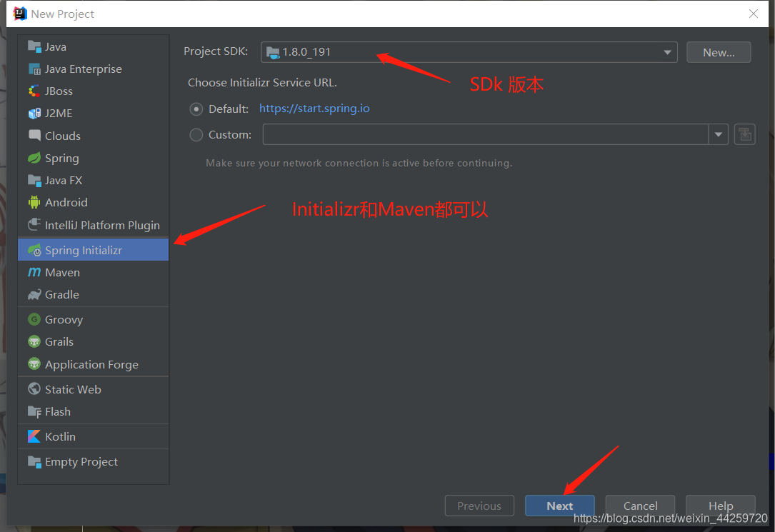Click the Next button
Image resolution: width=775 pixels, height=532 pixels.
(x=559, y=505)
